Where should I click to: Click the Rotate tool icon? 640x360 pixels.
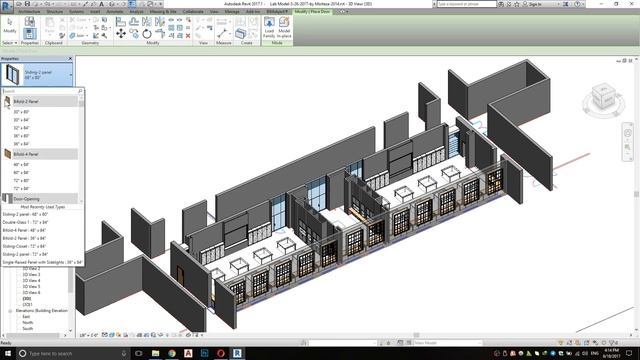147,33
